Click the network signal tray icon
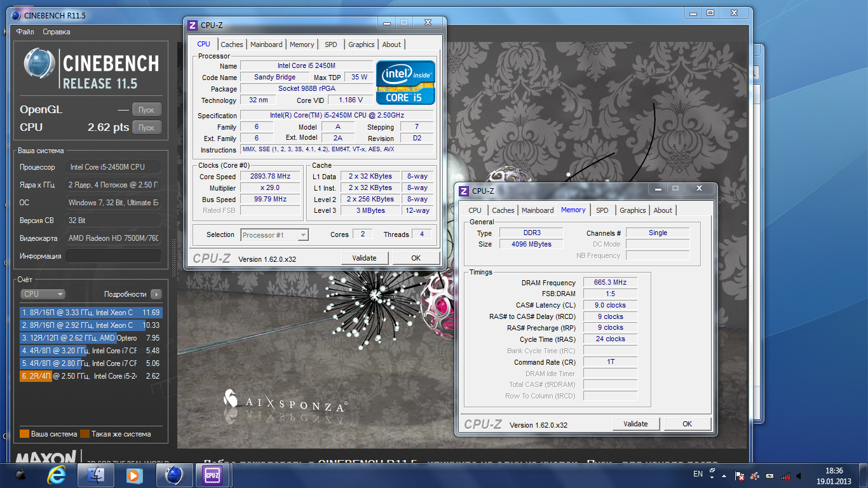This screenshot has width=868, height=488. [786, 475]
